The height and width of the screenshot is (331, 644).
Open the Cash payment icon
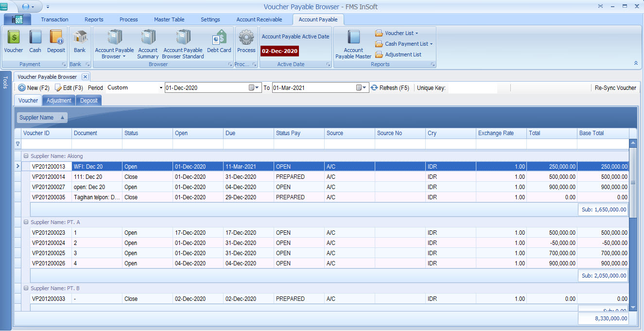click(x=35, y=41)
